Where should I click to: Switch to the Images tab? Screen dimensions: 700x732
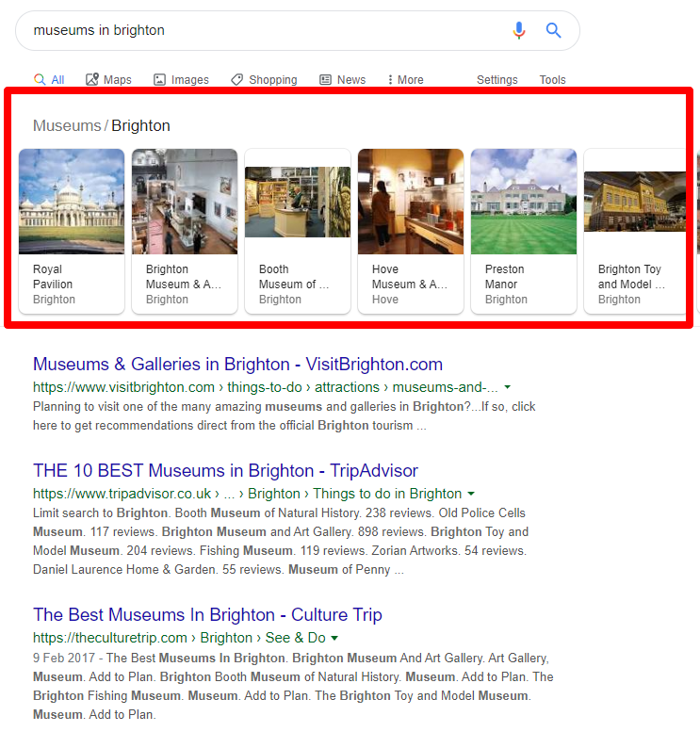click(181, 80)
